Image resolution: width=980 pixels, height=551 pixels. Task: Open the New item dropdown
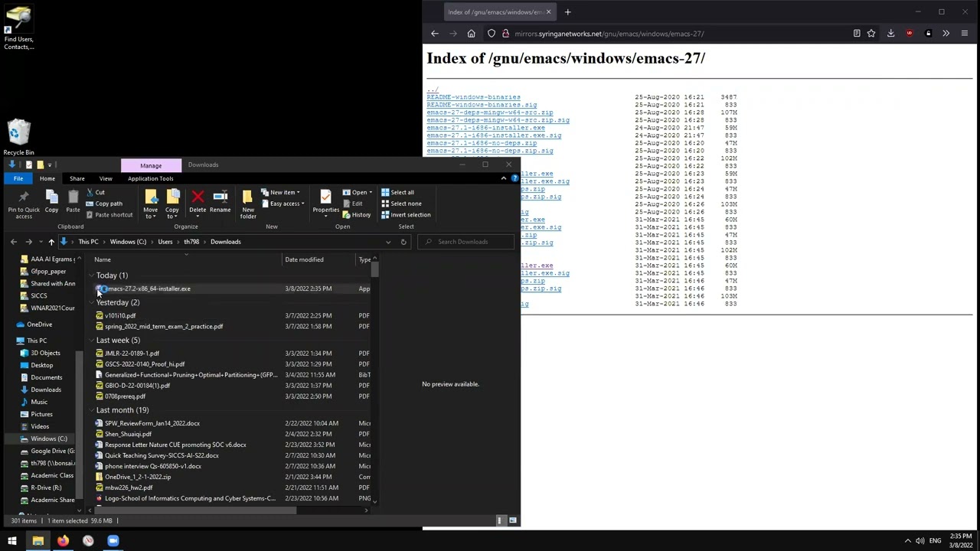pyautogui.click(x=281, y=192)
